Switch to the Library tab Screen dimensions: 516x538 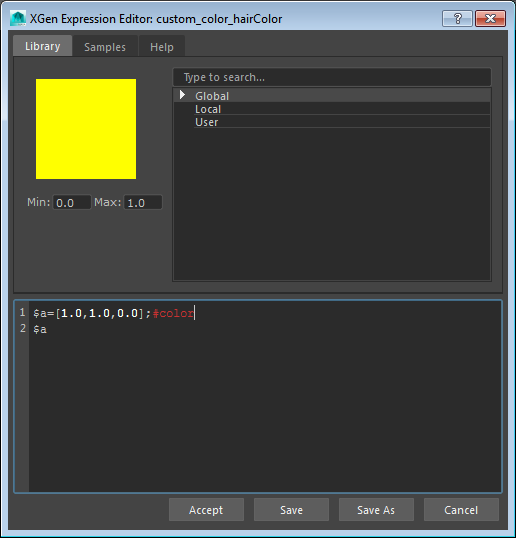point(43,46)
